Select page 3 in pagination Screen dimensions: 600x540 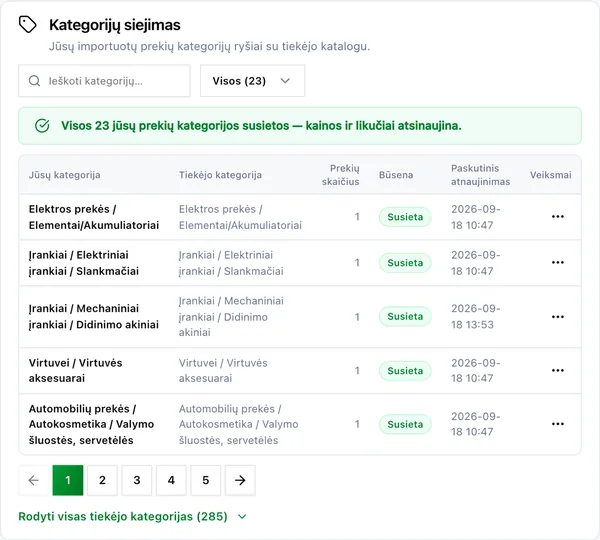137,480
